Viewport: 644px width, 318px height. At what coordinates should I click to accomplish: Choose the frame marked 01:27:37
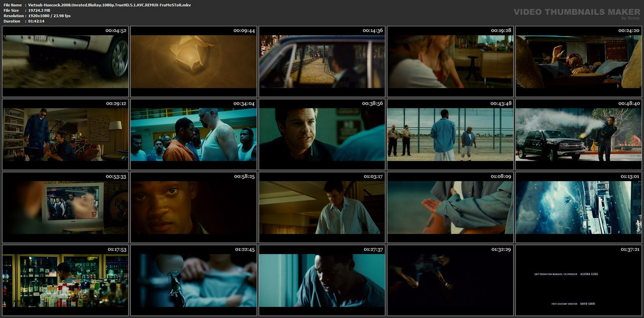322,280
